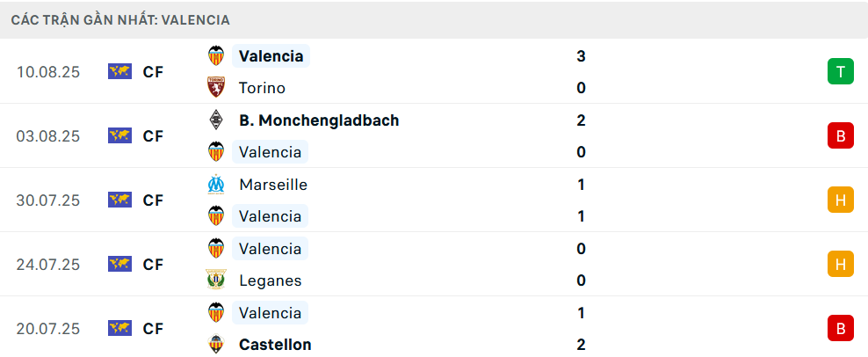This screenshot has height=357, width=868.
Task: Click the B. Monchengladbach club crest
Action: click(x=215, y=120)
